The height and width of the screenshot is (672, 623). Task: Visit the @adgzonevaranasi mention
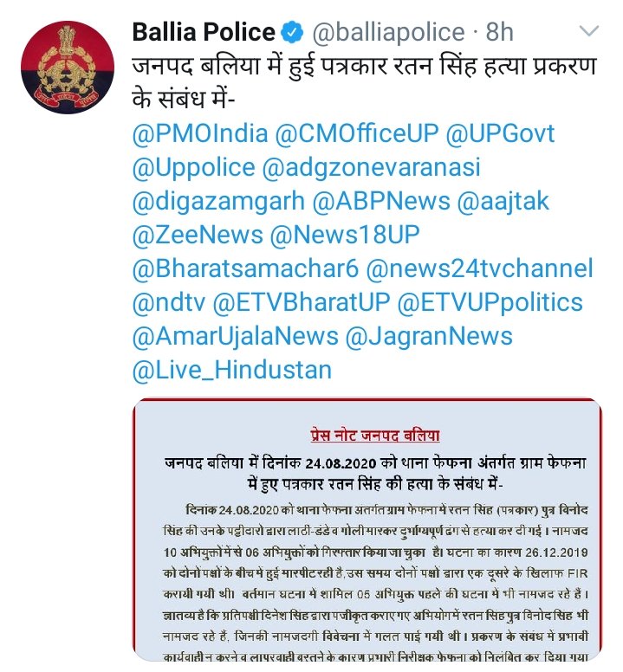click(x=372, y=168)
